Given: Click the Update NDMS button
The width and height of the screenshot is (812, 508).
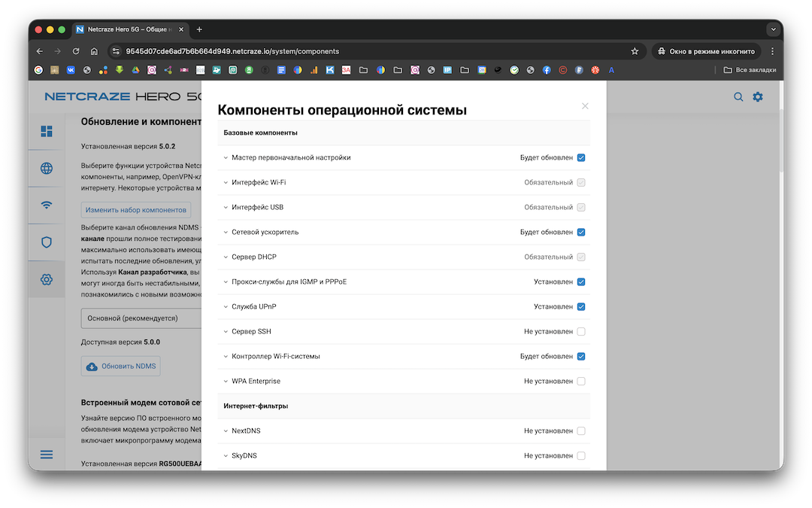Looking at the screenshot, I should point(120,367).
